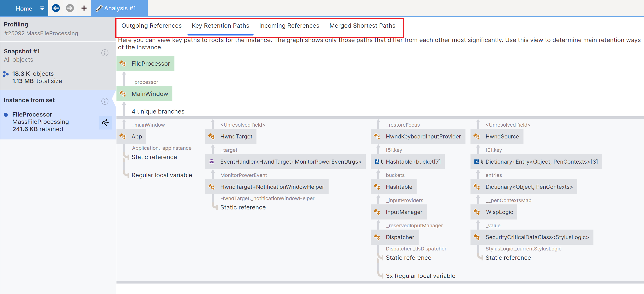Click the info icon beside Snapshot #1

pyautogui.click(x=105, y=53)
